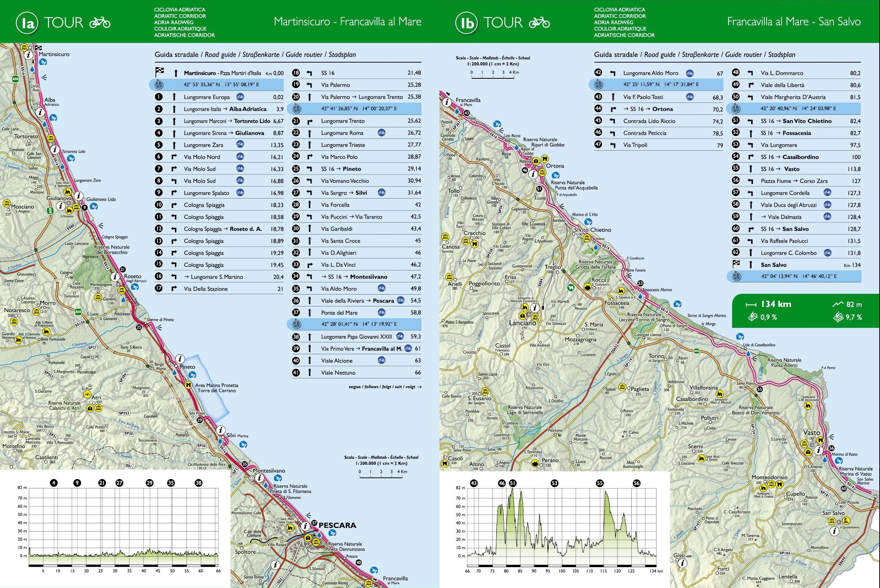Click the PESCARA city label on the map
Image resolution: width=880 pixels, height=588 pixels.
(337, 525)
